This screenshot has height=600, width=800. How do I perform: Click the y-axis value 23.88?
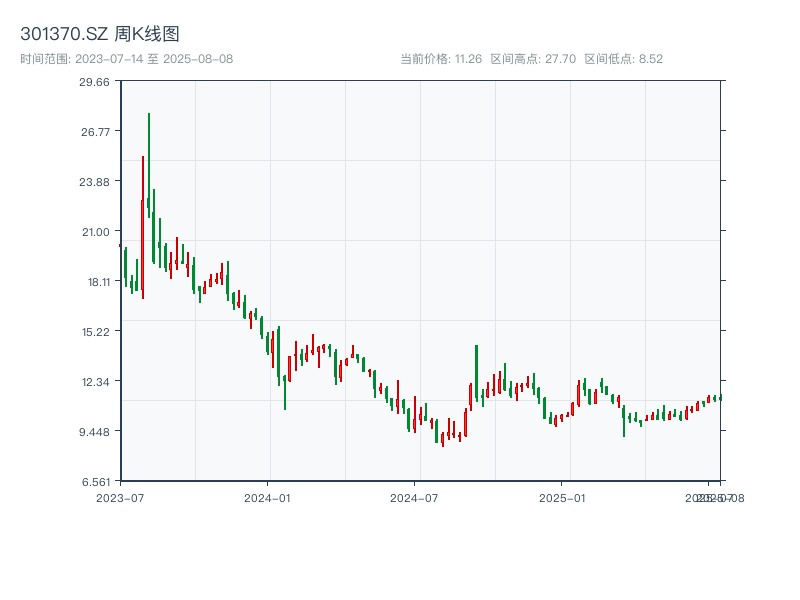[x=94, y=182]
